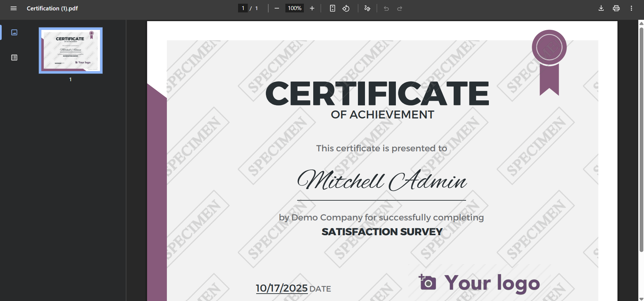Print the certificate document
Image resolution: width=644 pixels, height=301 pixels.
pyautogui.click(x=616, y=8)
